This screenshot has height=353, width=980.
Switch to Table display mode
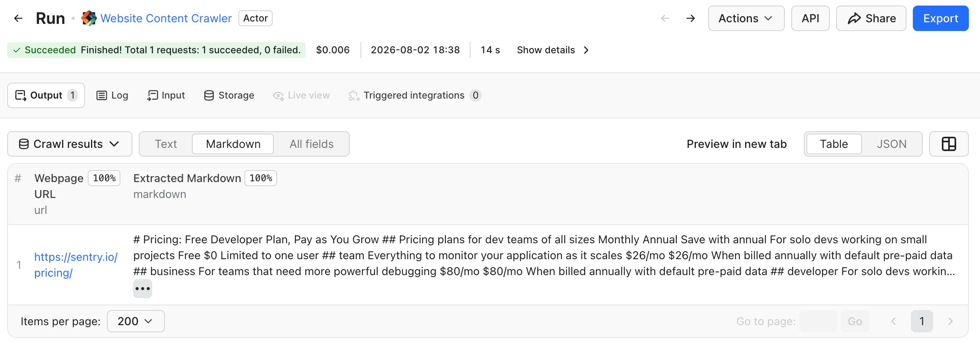tap(834, 144)
